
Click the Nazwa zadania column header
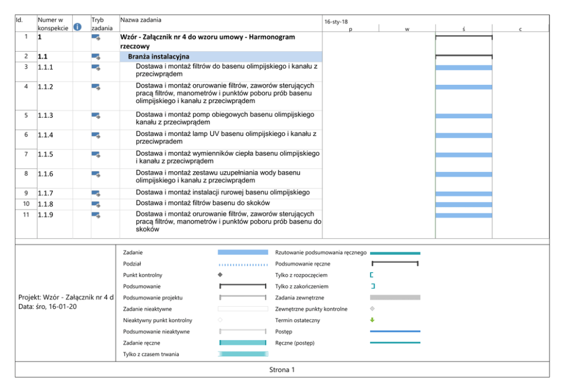click(141, 20)
